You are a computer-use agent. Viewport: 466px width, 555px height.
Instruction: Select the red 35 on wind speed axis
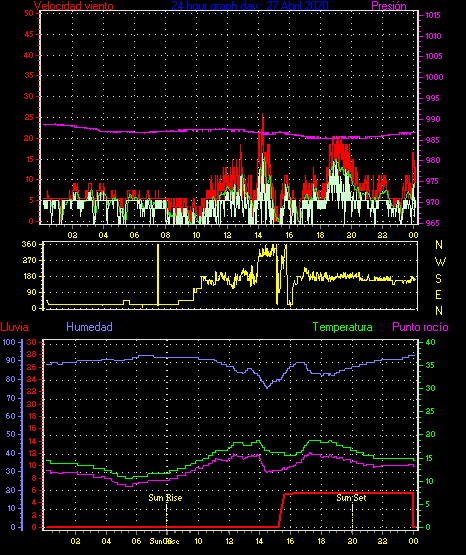(x=29, y=75)
